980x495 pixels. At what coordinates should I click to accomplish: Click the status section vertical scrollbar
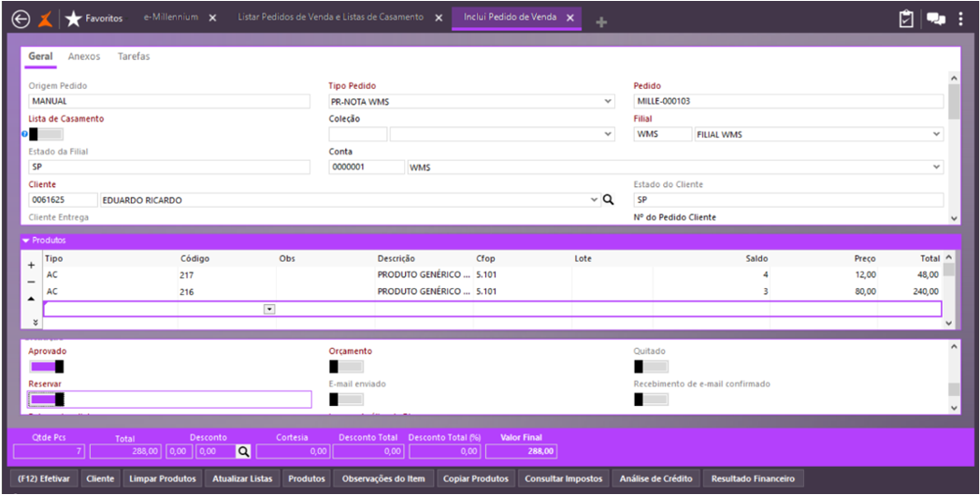coord(953,377)
